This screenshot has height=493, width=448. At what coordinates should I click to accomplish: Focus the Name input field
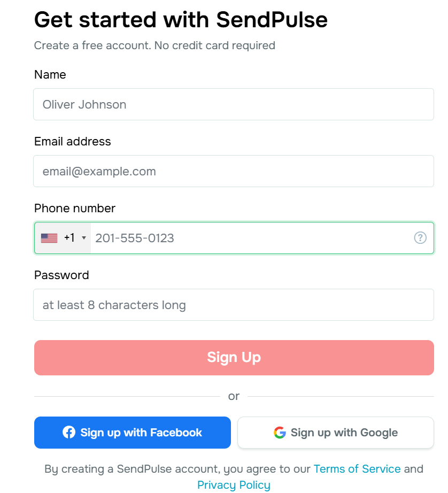click(234, 104)
